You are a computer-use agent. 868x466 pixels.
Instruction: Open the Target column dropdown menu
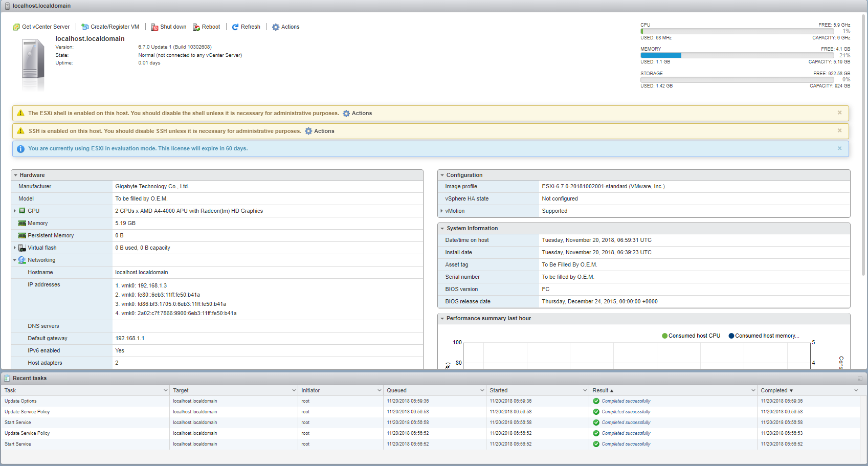294,391
